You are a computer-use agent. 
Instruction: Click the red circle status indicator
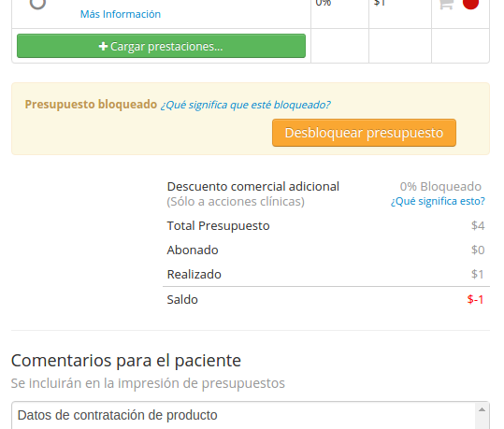tap(470, 3)
